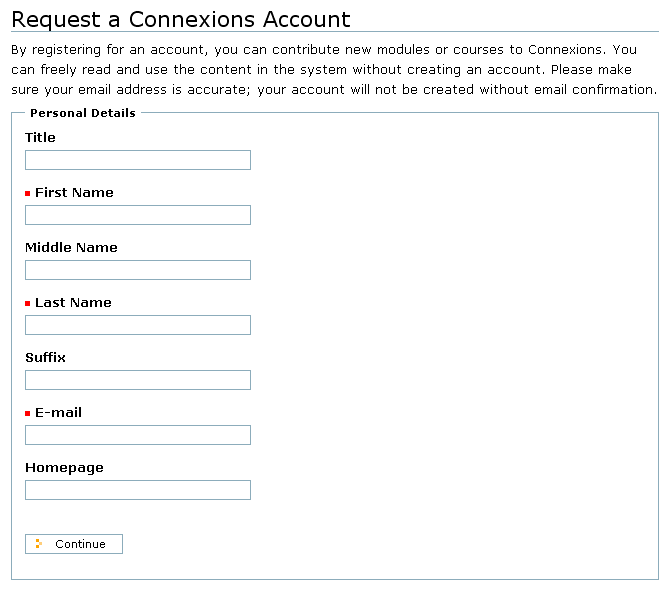The width and height of the screenshot is (671, 593).
Task: Click the red required marker beside Last Name
Action: [x=27, y=304]
